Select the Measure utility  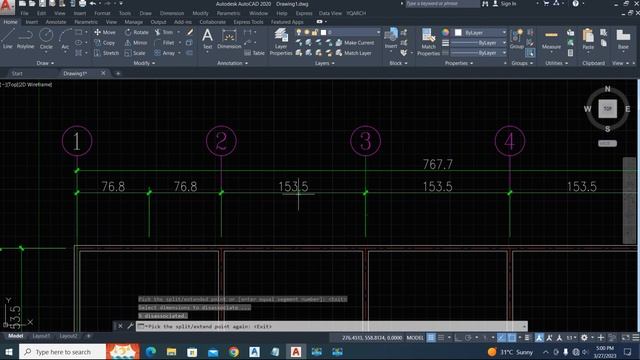(551, 40)
